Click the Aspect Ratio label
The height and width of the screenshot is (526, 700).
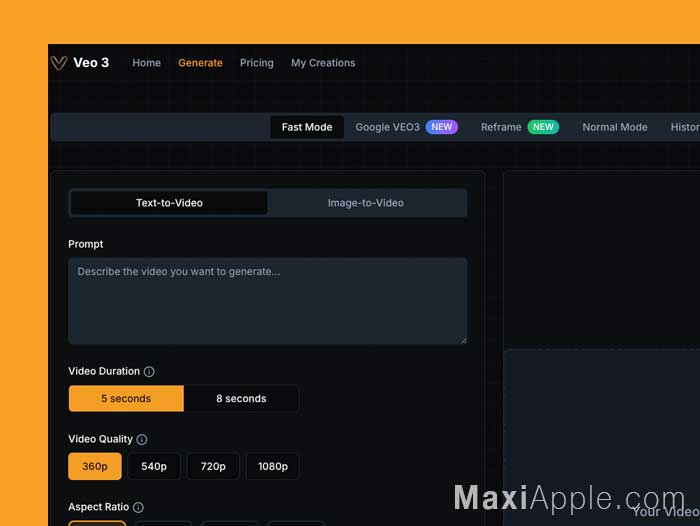click(x=99, y=507)
